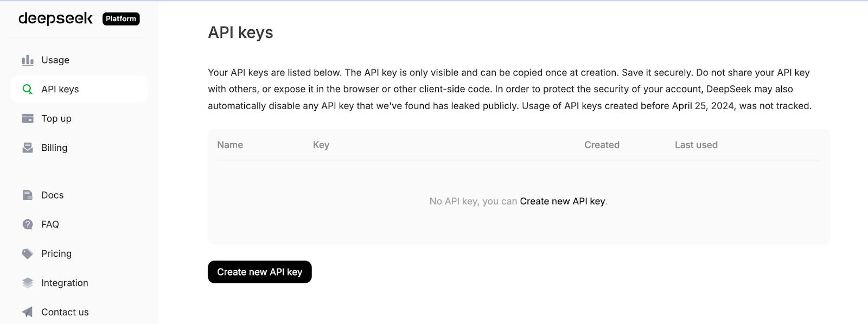Open the FAQ page
This screenshot has height=324, width=868.
79,224
